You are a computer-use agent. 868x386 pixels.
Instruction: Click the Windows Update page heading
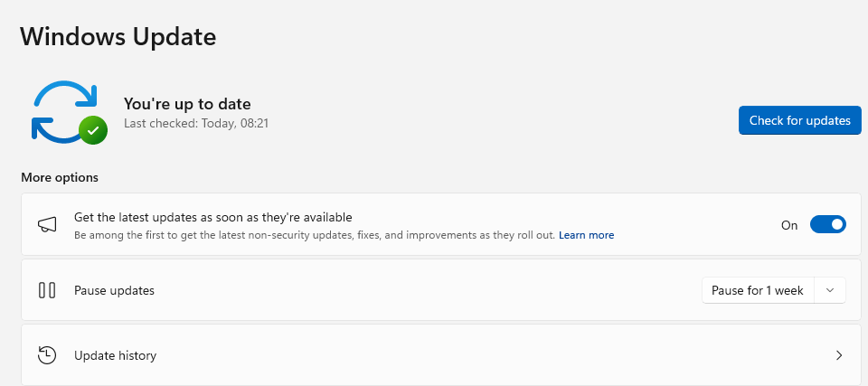click(118, 37)
